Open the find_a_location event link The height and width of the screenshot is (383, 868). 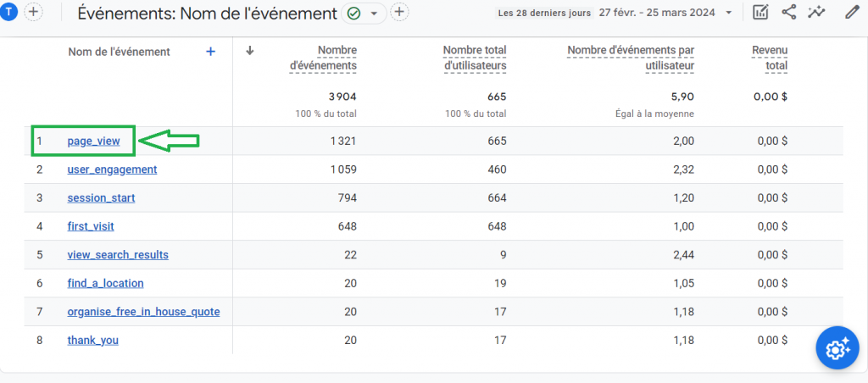[105, 283]
